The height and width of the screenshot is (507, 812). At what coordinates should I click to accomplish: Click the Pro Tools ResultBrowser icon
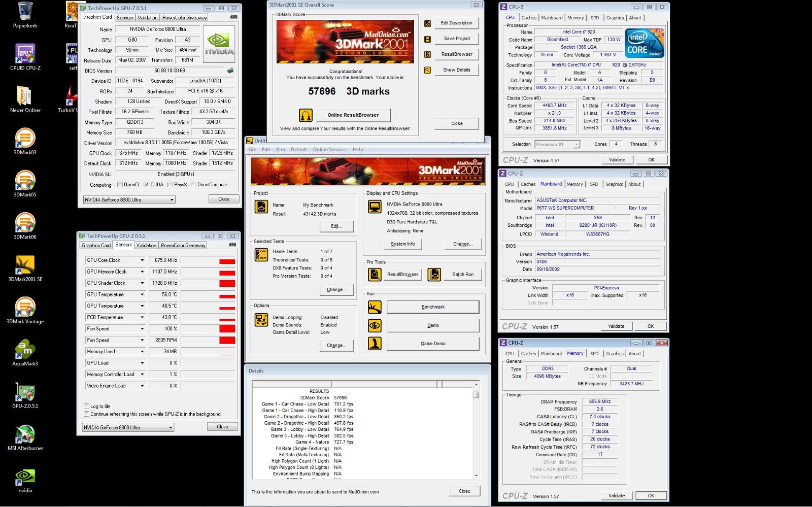pyautogui.click(x=375, y=275)
